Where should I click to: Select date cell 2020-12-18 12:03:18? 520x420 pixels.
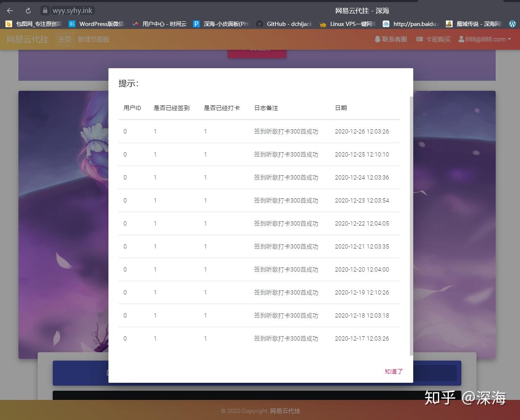(362, 315)
